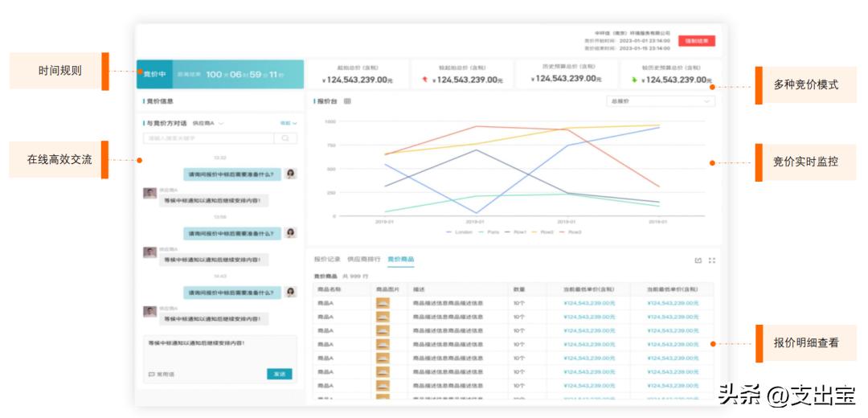This screenshot has width=868, height=418.
Task: Switch to the 报价记录 tab
Action: point(327,260)
